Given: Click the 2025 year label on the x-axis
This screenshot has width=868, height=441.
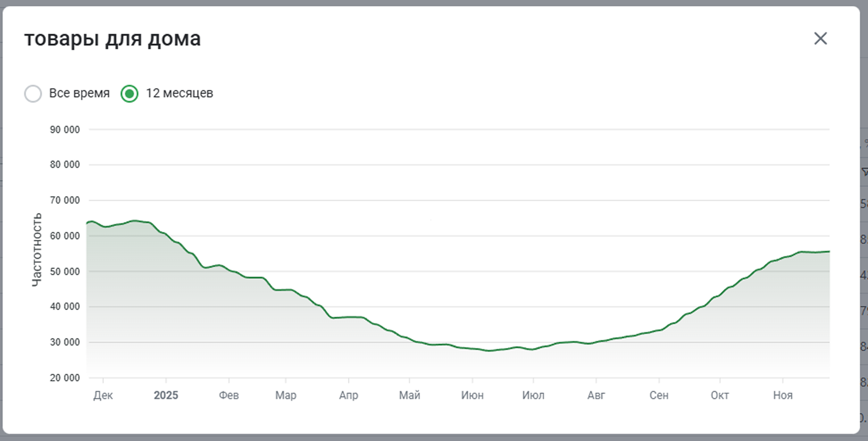Looking at the screenshot, I should [166, 395].
